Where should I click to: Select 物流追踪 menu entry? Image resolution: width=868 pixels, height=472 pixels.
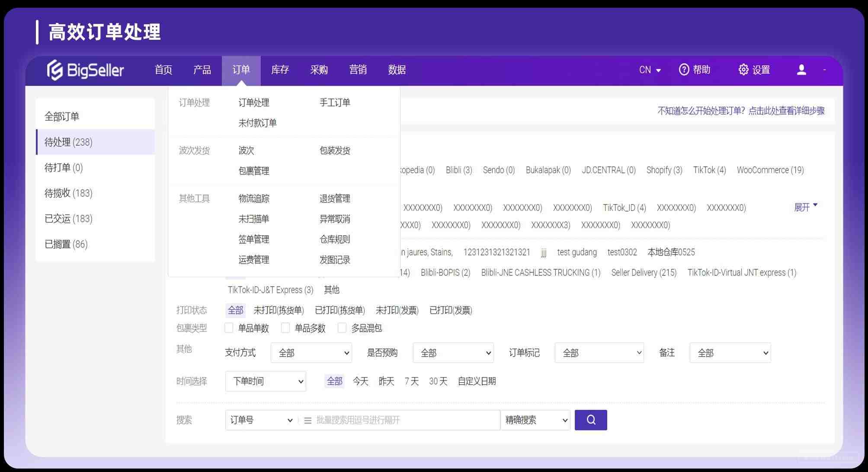point(254,198)
